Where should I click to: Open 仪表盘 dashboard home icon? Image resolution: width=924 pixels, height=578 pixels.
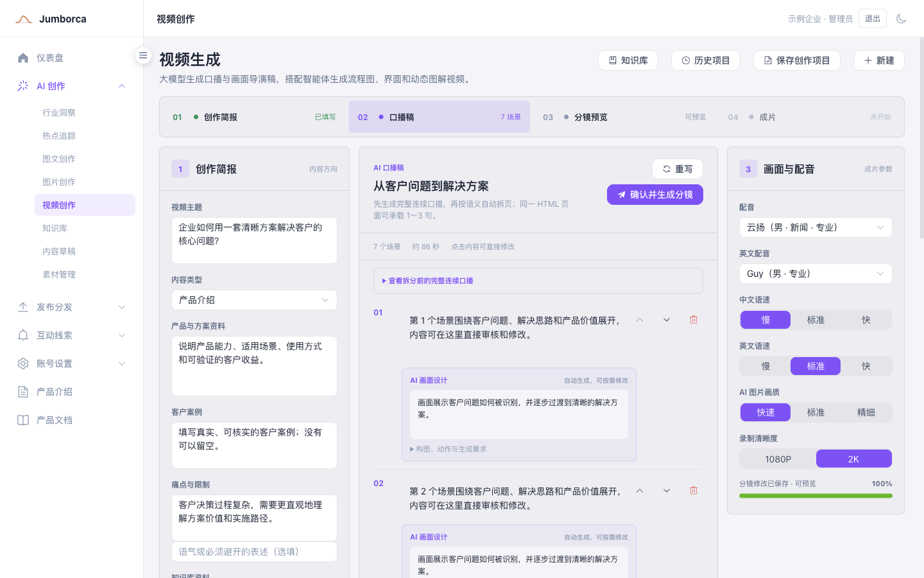click(x=23, y=58)
